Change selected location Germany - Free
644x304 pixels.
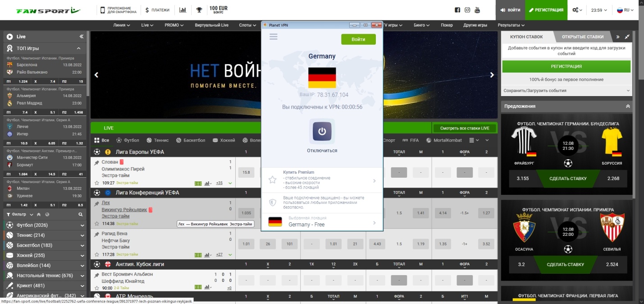click(x=322, y=221)
